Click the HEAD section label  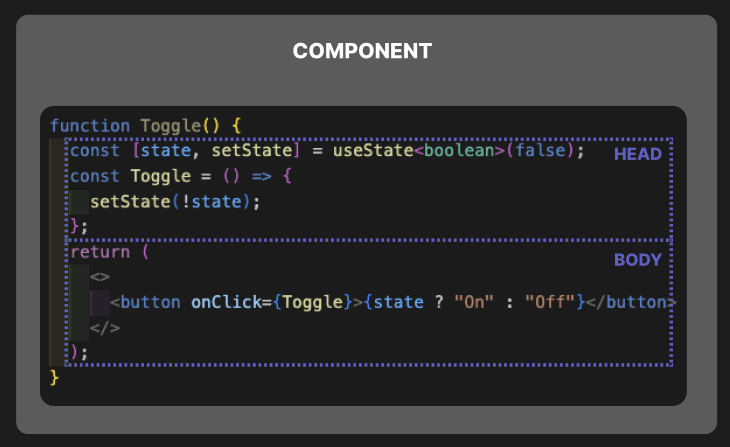coord(637,154)
